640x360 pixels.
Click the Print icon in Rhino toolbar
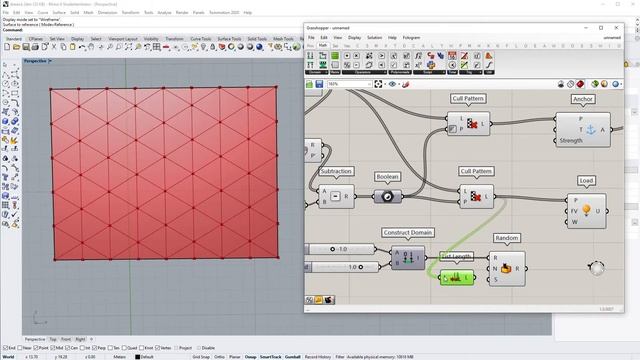coord(35,47)
